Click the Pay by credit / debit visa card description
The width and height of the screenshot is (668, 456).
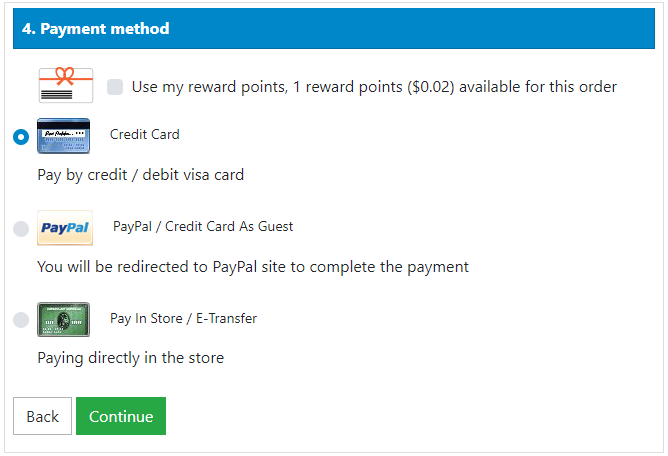(141, 175)
